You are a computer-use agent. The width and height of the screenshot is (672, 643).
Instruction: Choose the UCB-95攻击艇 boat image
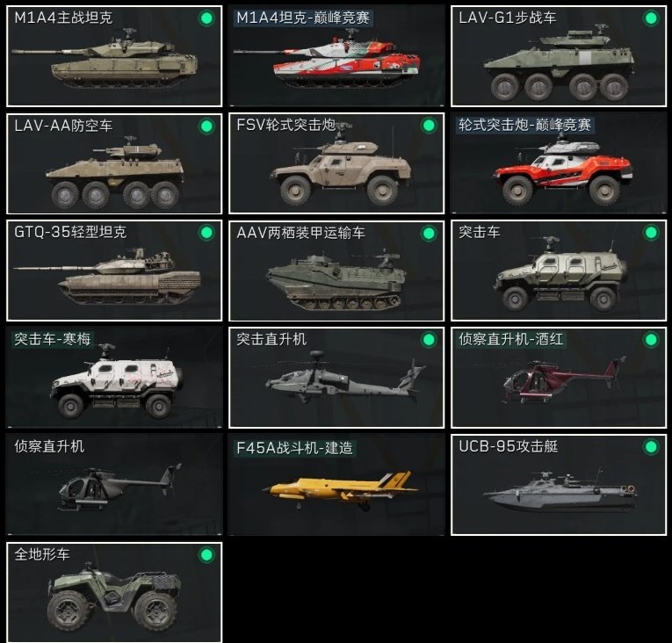pyautogui.click(x=560, y=491)
